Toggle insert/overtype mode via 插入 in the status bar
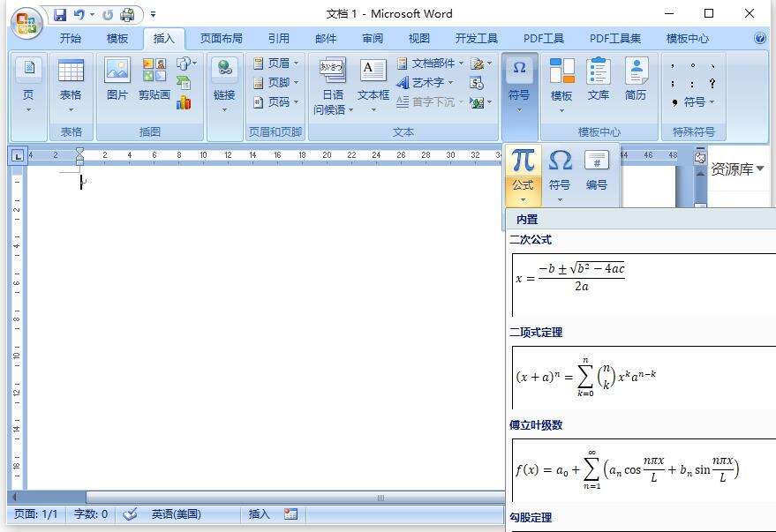776x532 pixels. pos(259,514)
